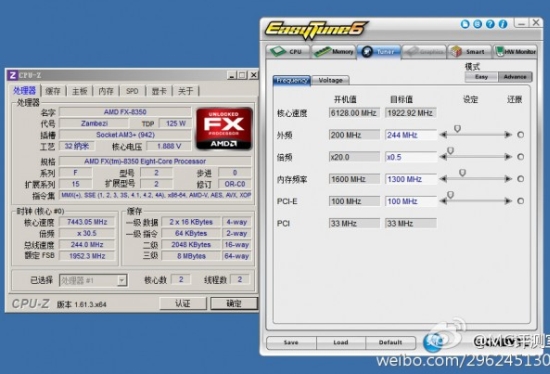This screenshot has width=550, height=374.
Task: Switch to HW Monitor tab
Action: tap(515, 52)
